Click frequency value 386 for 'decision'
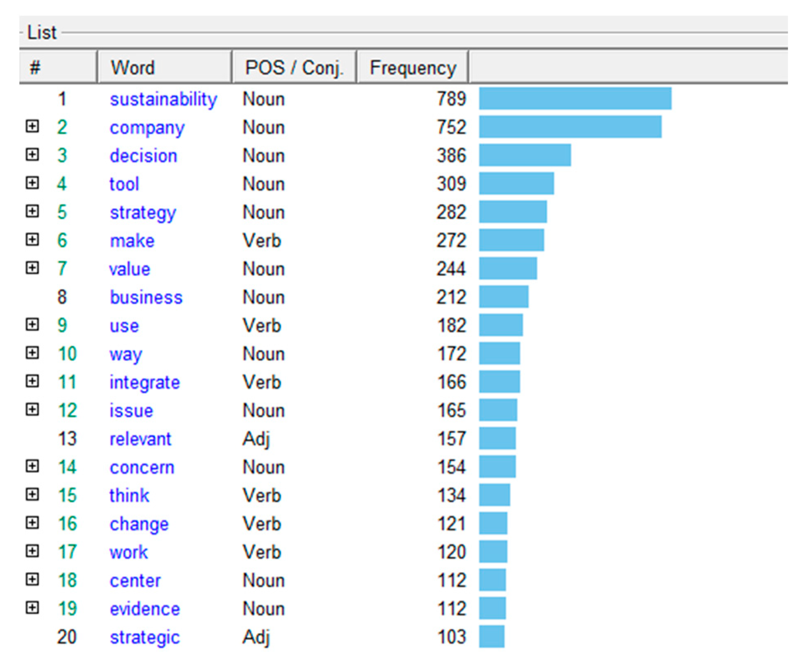 point(451,156)
